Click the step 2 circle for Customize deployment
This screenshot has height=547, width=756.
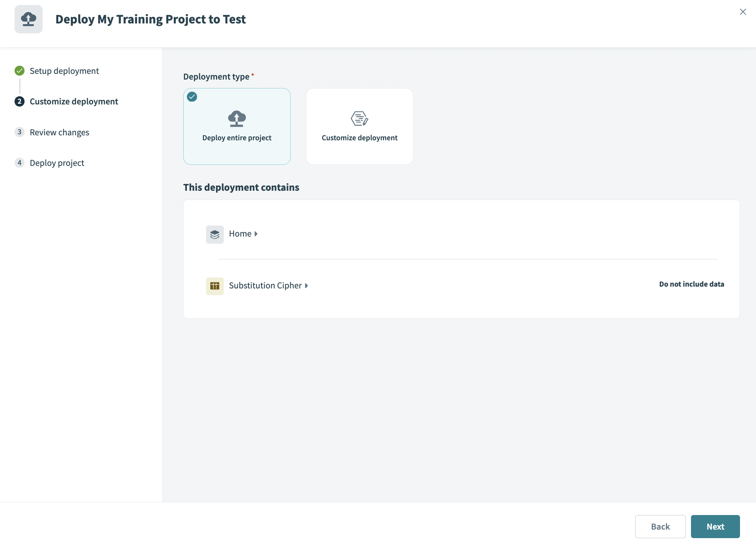[x=20, y=102]
